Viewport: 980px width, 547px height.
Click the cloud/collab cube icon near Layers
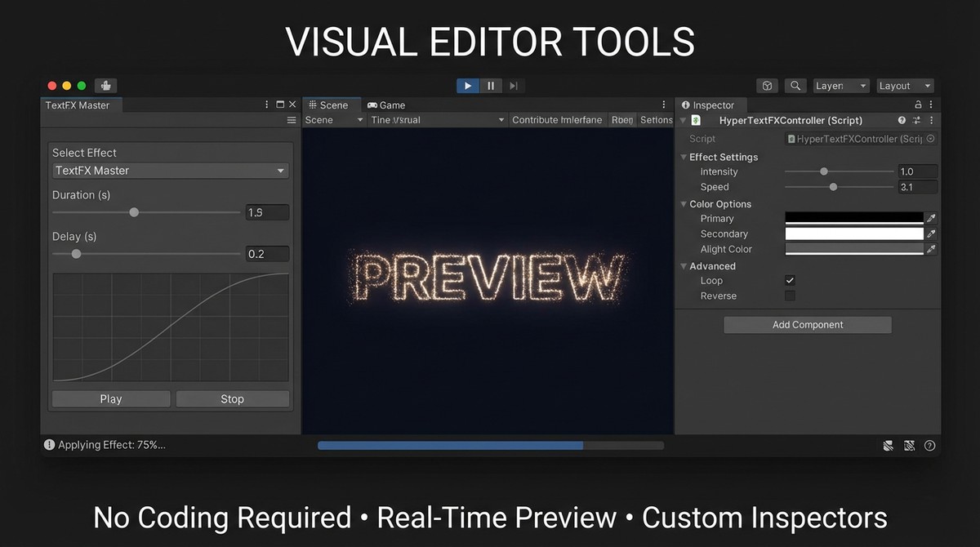pos(766,85)
